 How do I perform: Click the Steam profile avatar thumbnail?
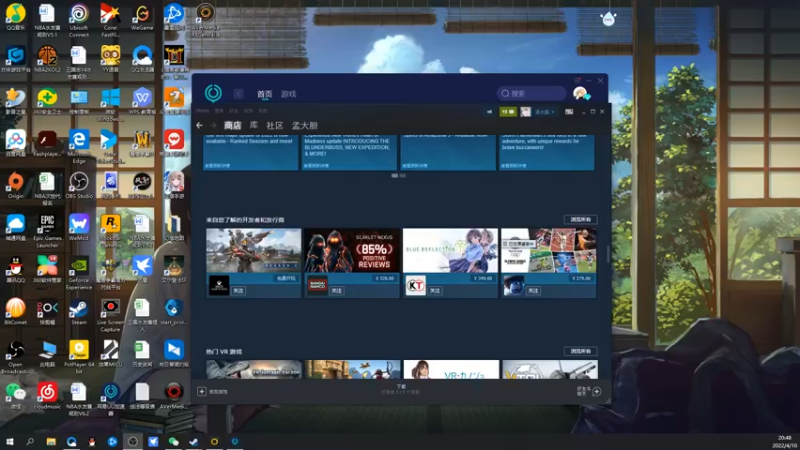coord(526,112)
